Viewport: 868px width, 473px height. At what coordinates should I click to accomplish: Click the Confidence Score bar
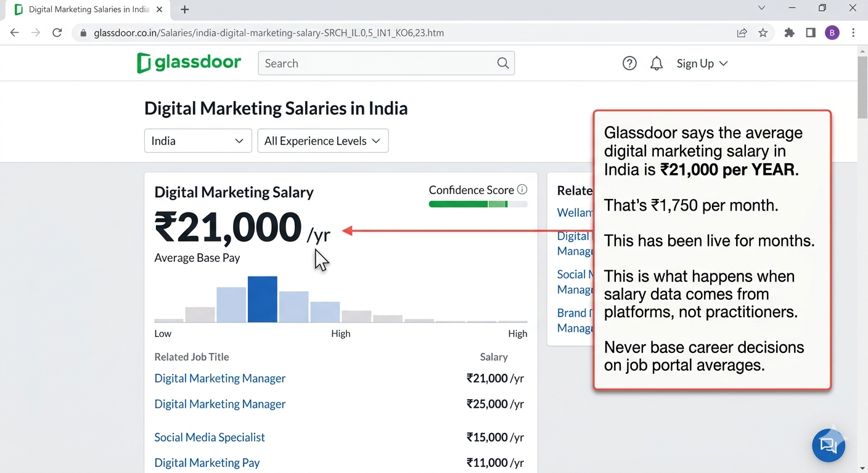click(478, 204)
